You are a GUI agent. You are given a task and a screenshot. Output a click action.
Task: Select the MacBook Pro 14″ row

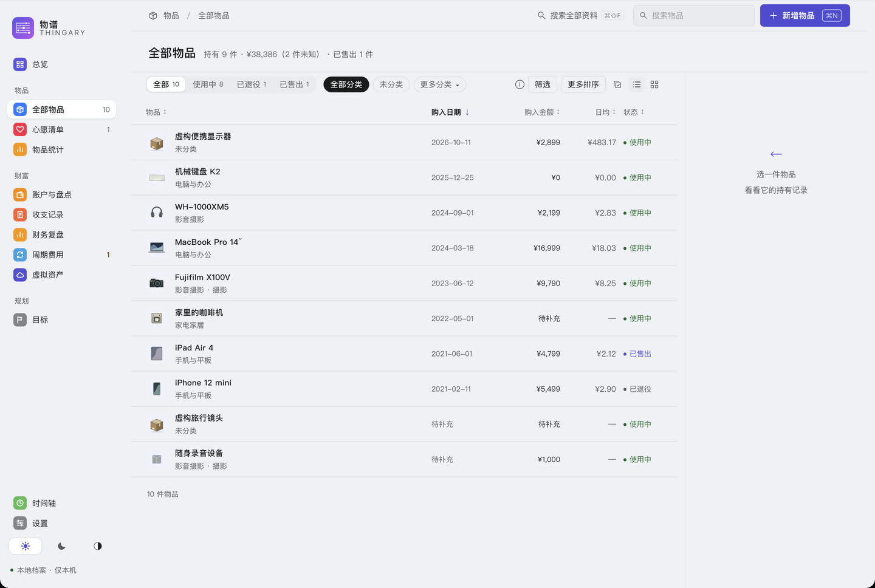(x=403, y=248)
